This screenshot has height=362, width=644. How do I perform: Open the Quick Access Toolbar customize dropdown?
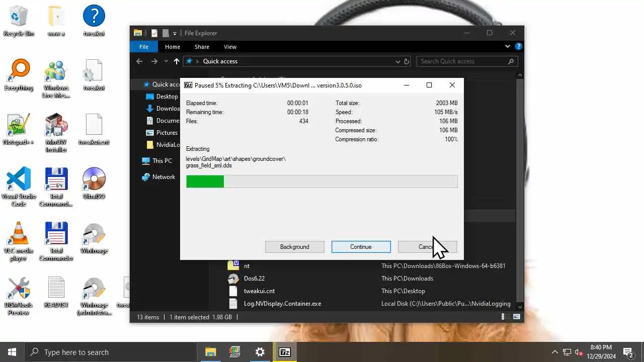pos(175,33)
